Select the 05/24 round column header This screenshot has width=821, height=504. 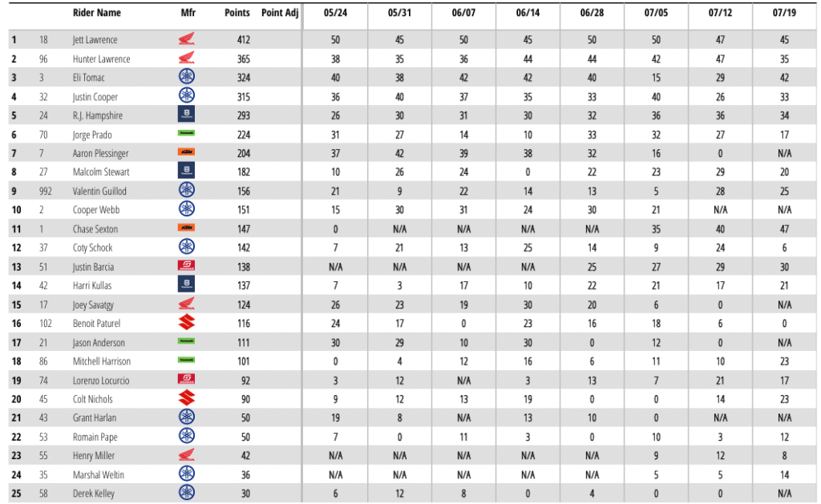pyautogui.click(x=335, y=13)
